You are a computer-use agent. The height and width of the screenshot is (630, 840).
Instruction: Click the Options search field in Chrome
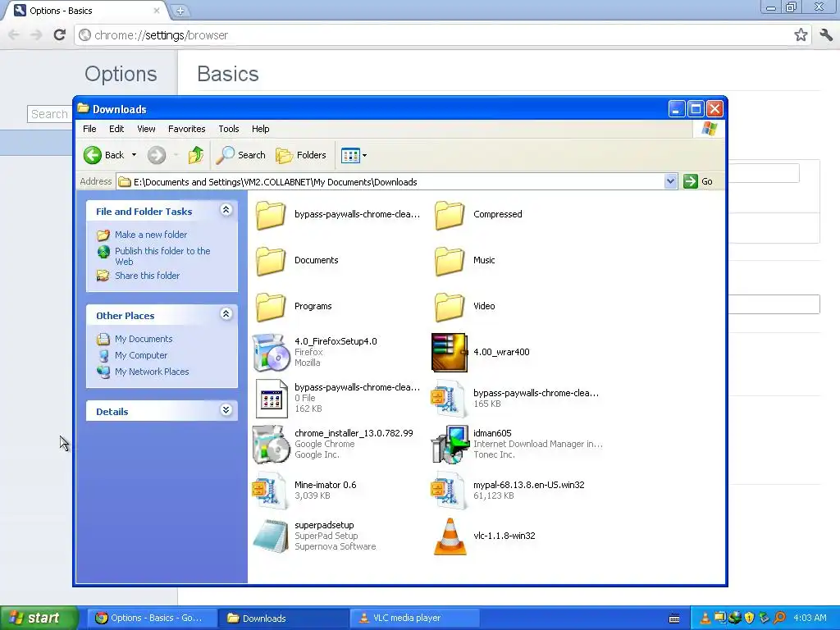pos(50,114)
